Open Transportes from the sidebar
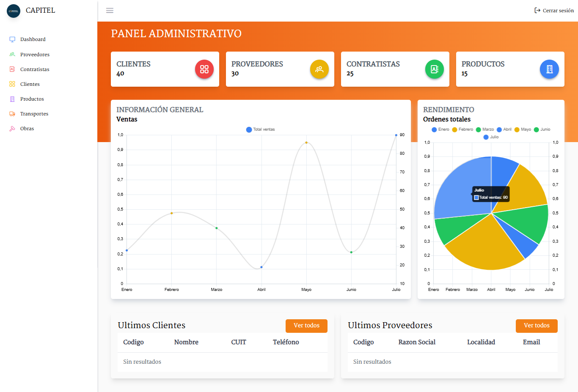 34,114
